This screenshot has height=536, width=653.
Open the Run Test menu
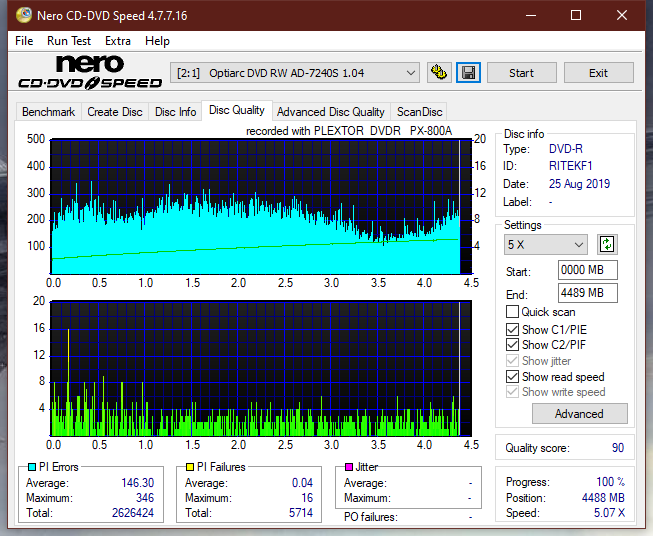tap(69, 41)
